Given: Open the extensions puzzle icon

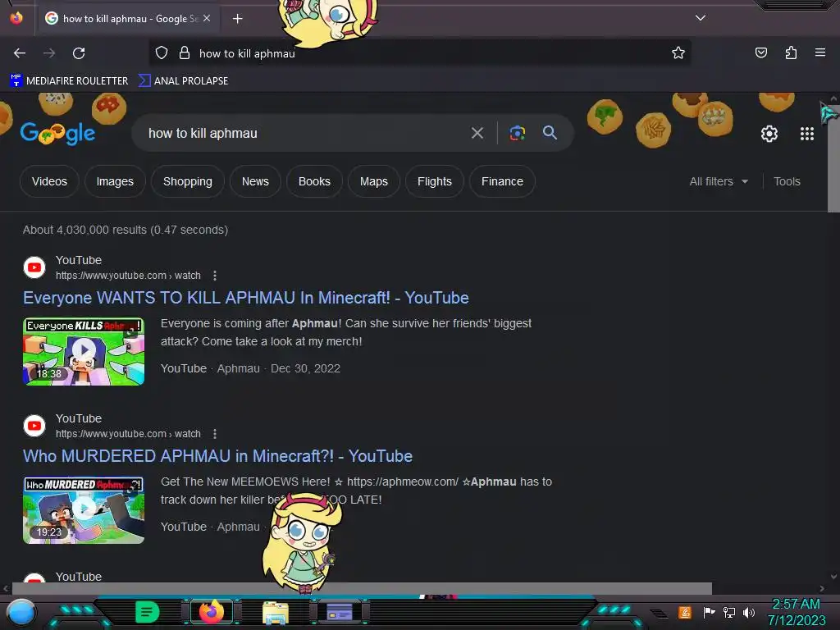Looking at the screenshot, I should pyautogui.click(x=791, y=52).
